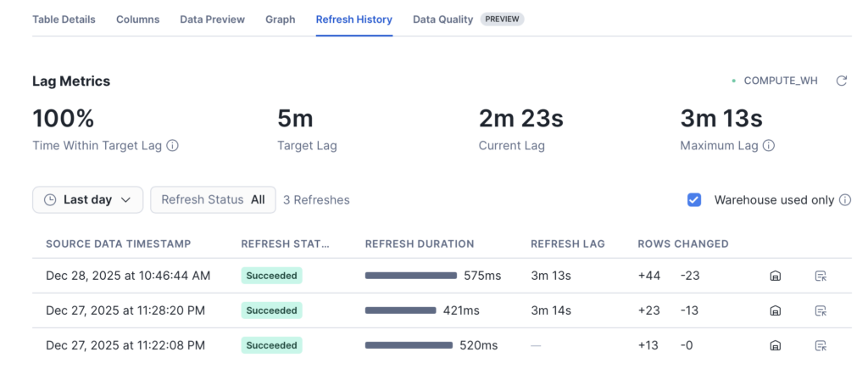868x369 pixels.
Task: Open warehouse icon for 11:28:20 PM refresh
Action: click(775, 310)
